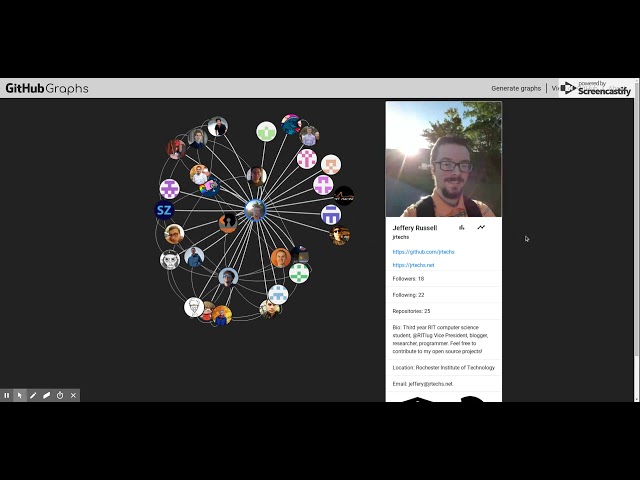Click Jeffery Russell's profile photo

(x=444, y=159)
